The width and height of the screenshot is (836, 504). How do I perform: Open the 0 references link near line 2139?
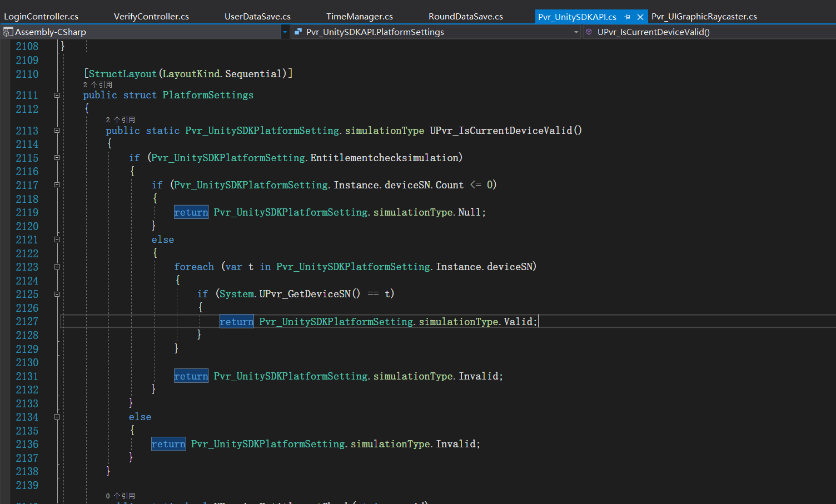[121, 496]
